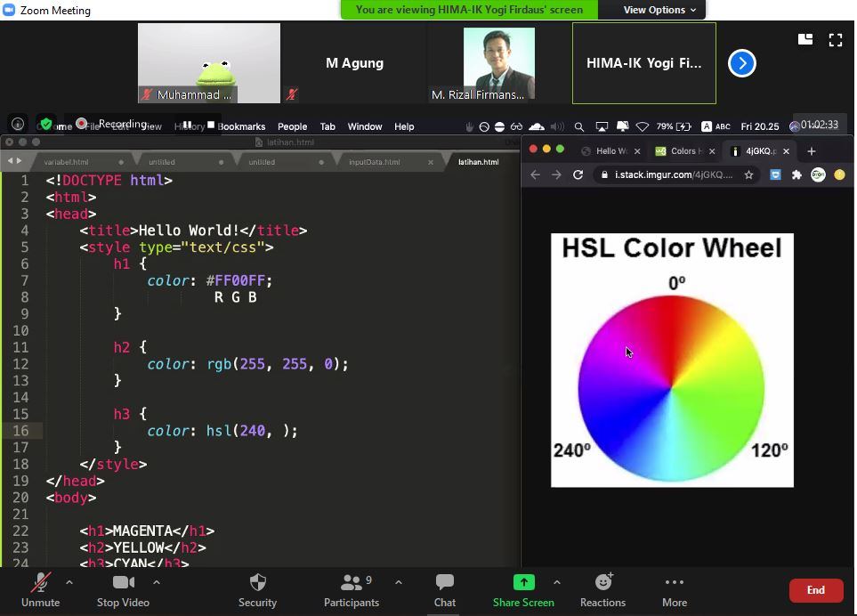The image size is (857, 616).
Task: Open the Window menu in menu bar
Action: click(365, 126)
